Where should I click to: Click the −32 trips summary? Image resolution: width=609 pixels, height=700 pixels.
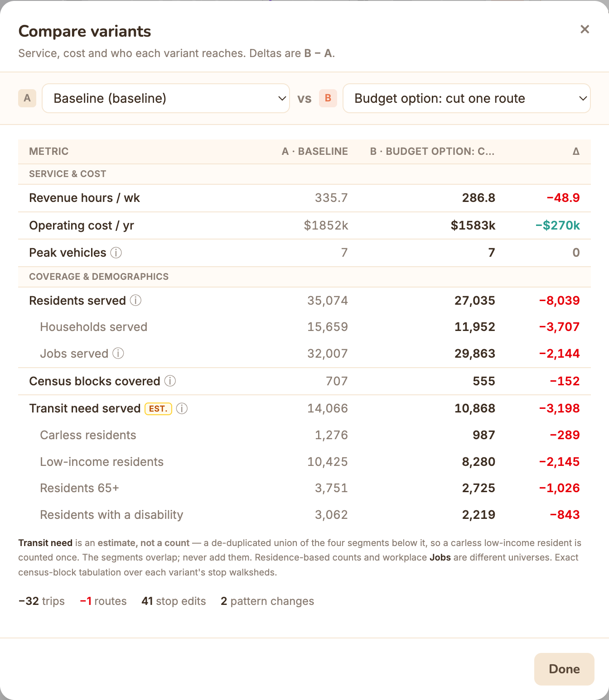(x=42, y=601)
